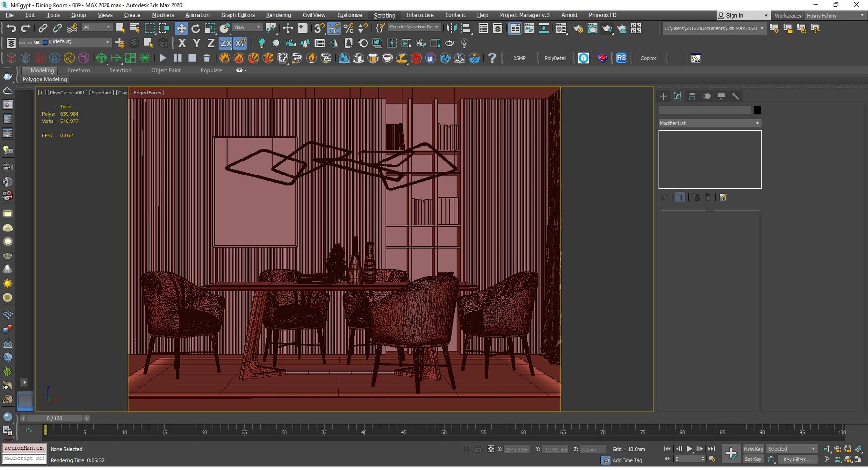Screen dimensions: 868x470
Task: Activate Set Key mode
Action: click(753, 459)
